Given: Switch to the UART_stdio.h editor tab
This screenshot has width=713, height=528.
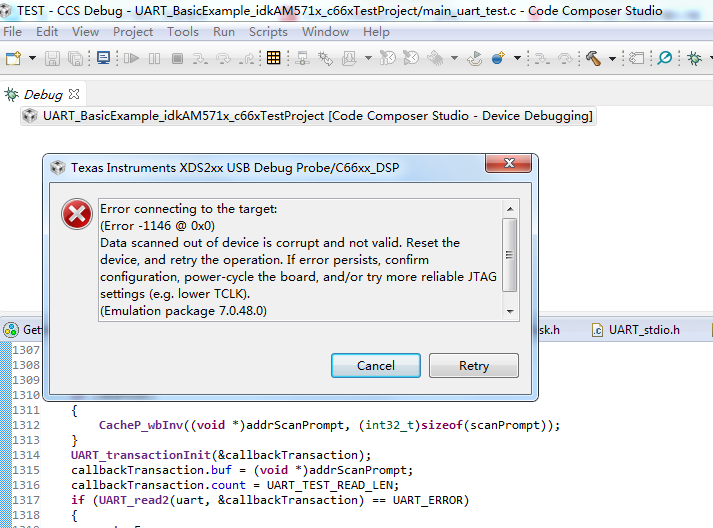Looking at the screenshot, I should tap(636, 330).
